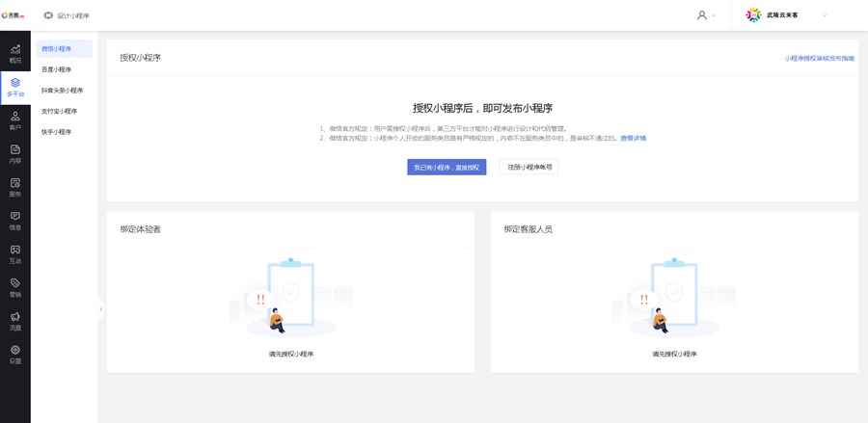Go to the 内容 content icon
Screen dimensions: 868x423
[x=15, y=154]
